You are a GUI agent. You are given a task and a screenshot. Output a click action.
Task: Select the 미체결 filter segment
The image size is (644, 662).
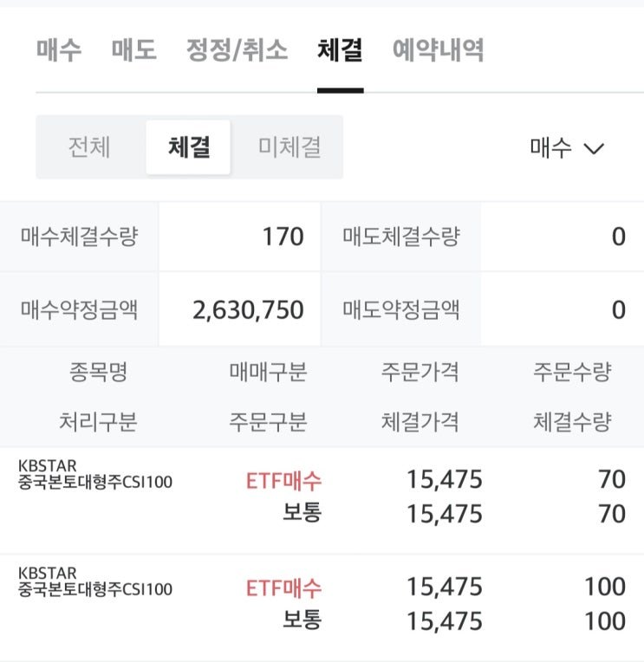click(289, 147)
